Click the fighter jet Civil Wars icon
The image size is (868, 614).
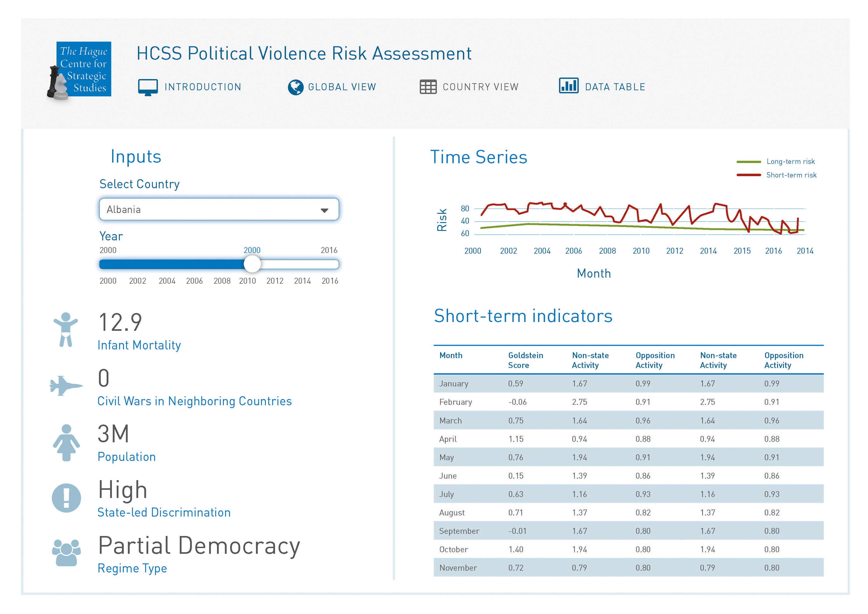click(x=66, y=386)
